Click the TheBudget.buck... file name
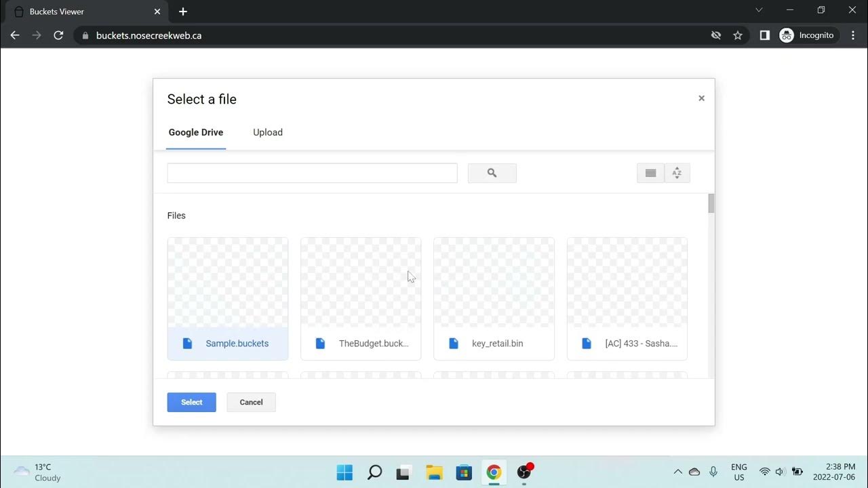The image size is (868, 488). pyautogui.click(x=374, y=344)
